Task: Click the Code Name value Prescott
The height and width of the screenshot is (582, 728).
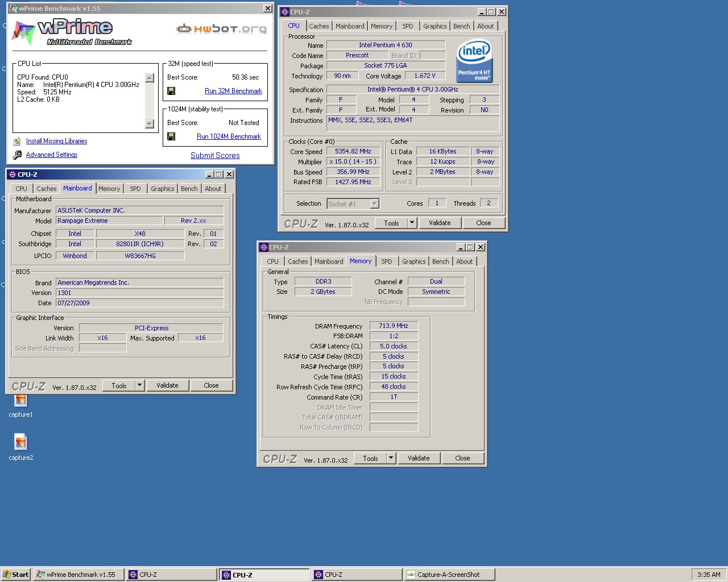Action: coord(357,55)
